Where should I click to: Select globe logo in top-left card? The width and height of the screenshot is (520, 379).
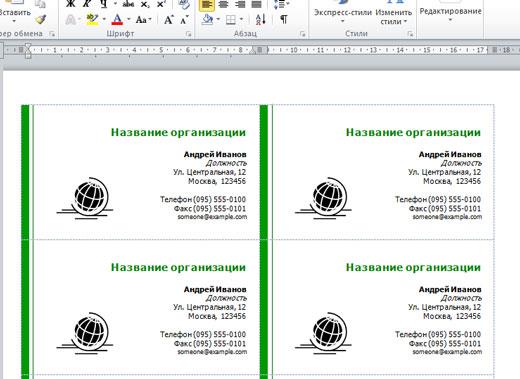[x=85, y=198]
